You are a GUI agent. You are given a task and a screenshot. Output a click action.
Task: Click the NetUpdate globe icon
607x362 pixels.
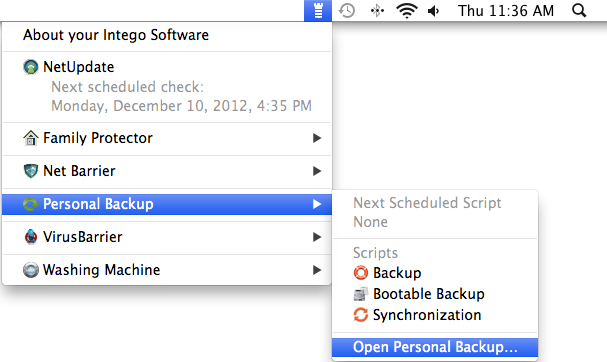(x=31, y=67)
